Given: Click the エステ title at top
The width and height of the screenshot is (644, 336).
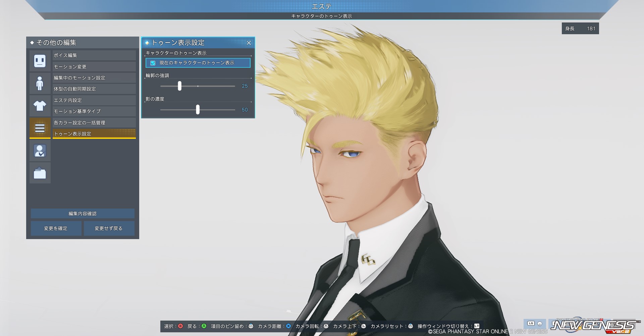Looking at the screenshot, I should [322, 6].
